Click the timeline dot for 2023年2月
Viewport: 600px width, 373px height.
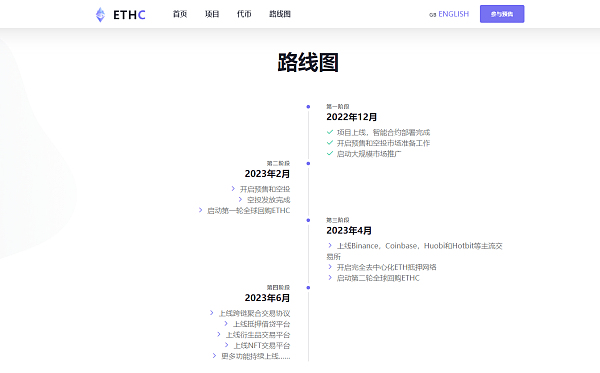pos(308,163)
